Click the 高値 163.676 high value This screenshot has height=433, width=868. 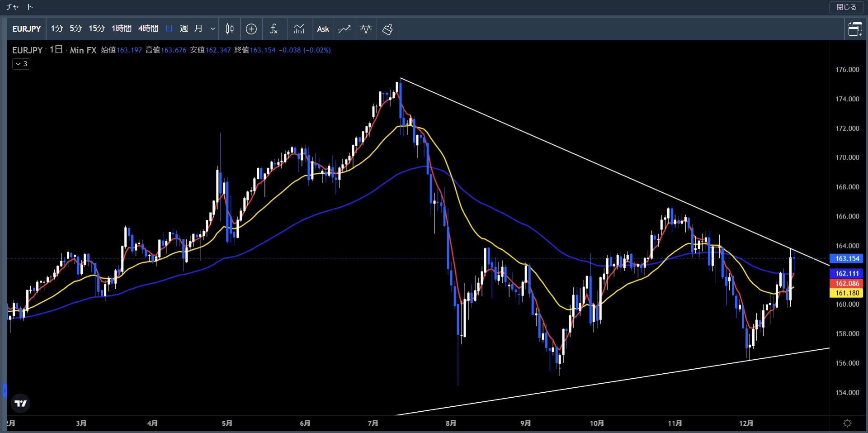[x=166, y=50]
